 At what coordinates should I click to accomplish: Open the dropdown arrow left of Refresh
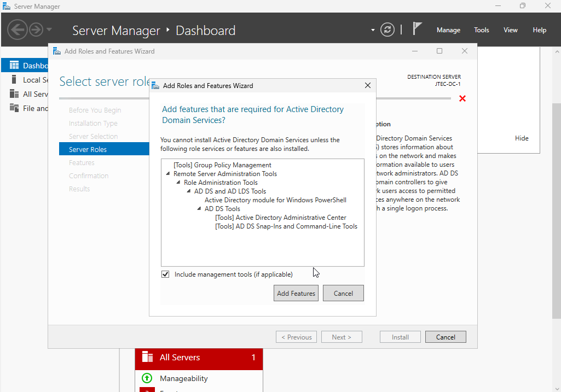click(x=373, y=30)
